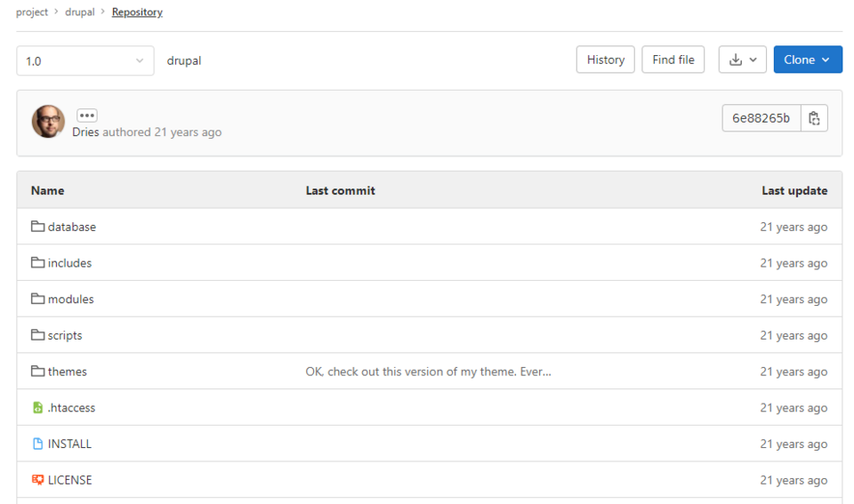Open the modules folder

71,299
